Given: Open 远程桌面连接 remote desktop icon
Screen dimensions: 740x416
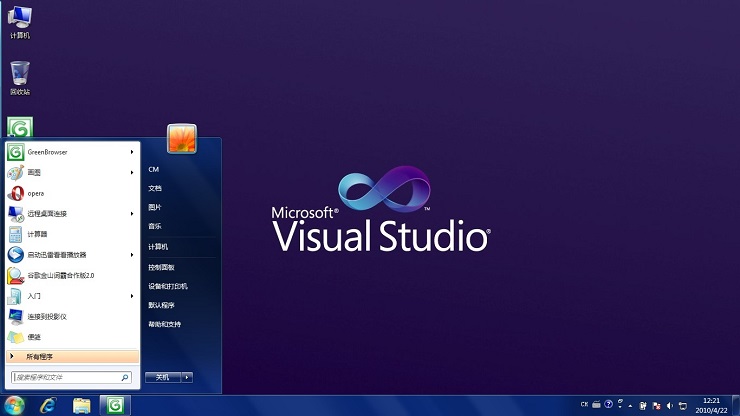Looking at the screenshot, I should coord(15,213).
